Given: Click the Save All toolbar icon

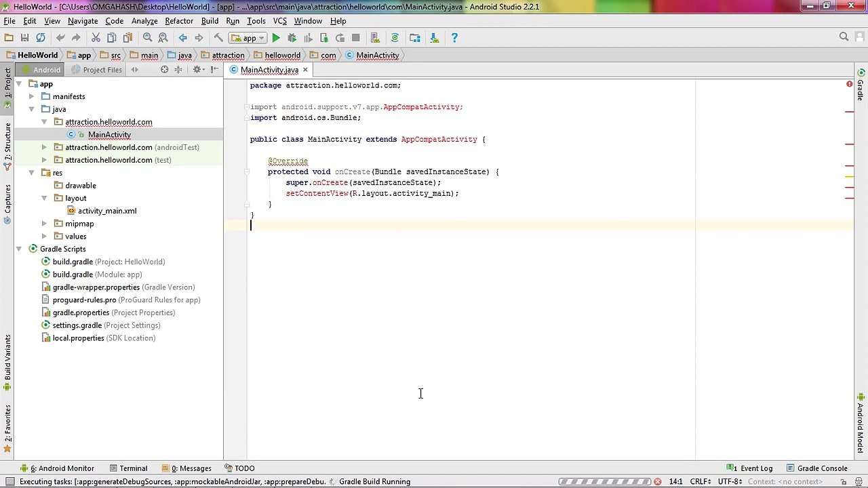Looking at the screenshot, I should click(x=24, y=38).
